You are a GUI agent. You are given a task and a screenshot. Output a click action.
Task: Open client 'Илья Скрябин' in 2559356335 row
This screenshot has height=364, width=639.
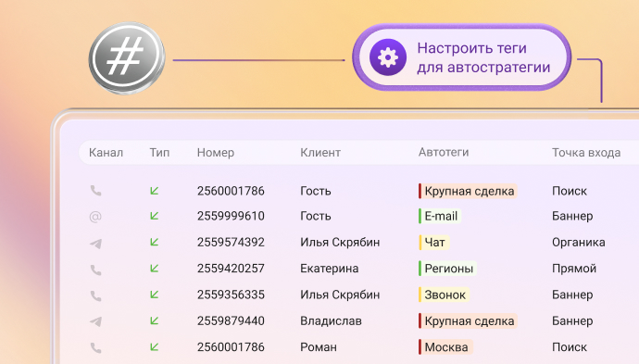340,295
